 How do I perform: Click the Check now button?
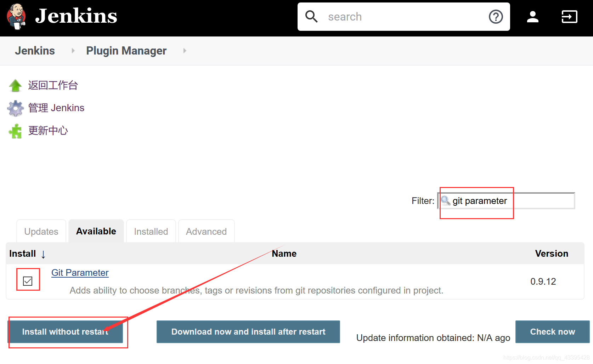tap(553, 332)
